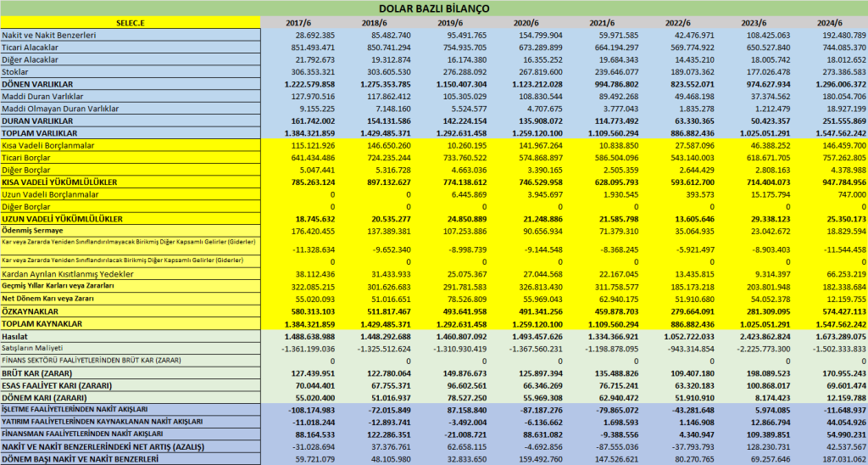The width and height of the screenshot is (868, 465).
Task: Click the Kısa Vadeli Borçlanmalar row label
Action: point(47,145)
